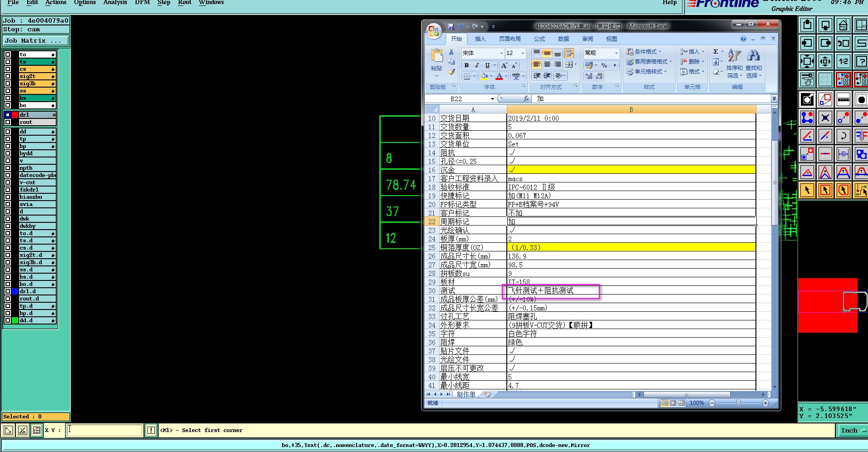Open the Rout menu
Image resolution: width=868 pixels, height=452 pixels.
tap(185, 3)
